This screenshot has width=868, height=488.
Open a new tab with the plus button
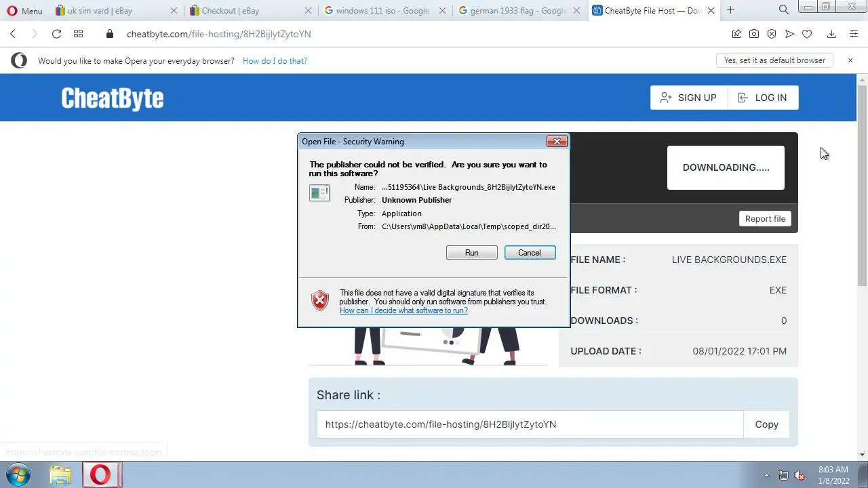point(730,10)
